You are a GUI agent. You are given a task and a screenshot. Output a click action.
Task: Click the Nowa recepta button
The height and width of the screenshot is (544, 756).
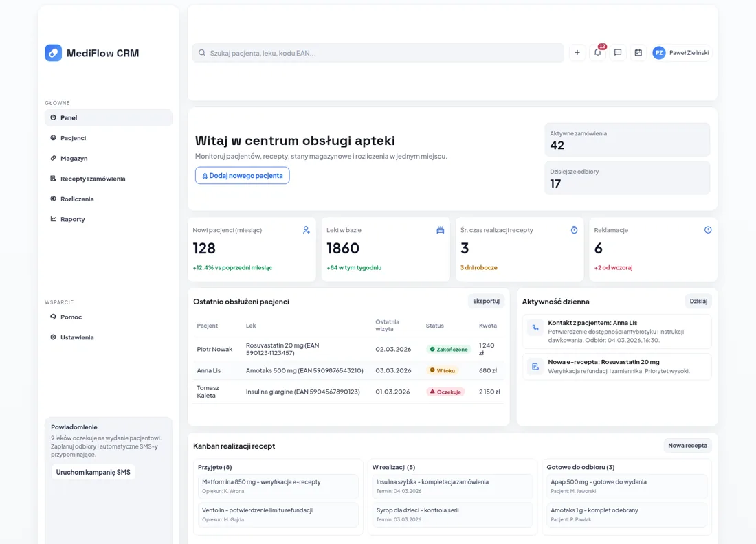[687, 446]
